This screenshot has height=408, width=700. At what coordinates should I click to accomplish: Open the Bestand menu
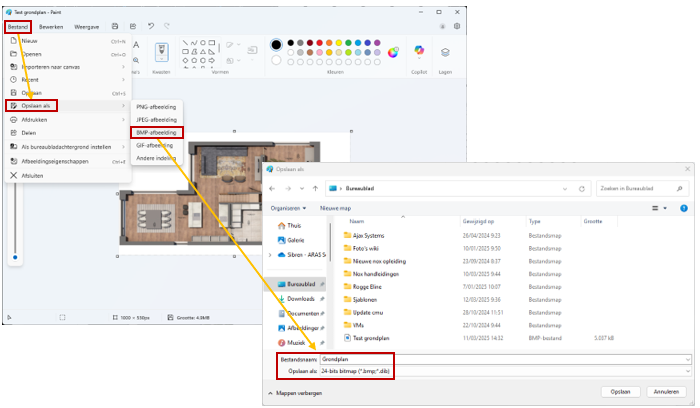coord(19,25)
